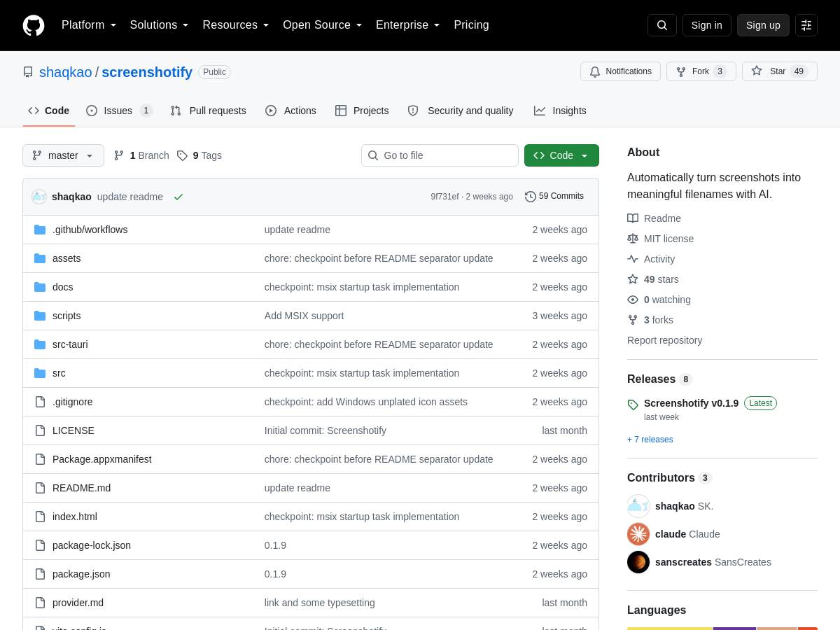Open the Package.appxmanifest file
The image size is (840, 630).
102,459
